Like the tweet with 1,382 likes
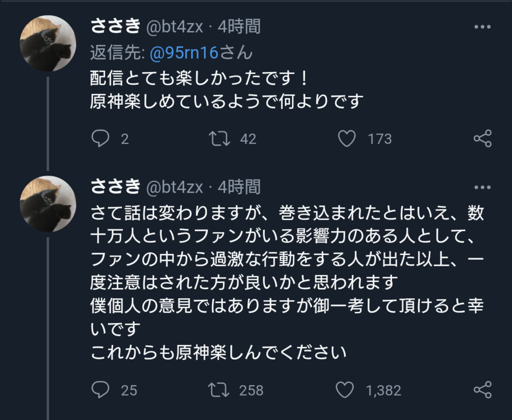 pyautogui.click(x=345, y=390)
